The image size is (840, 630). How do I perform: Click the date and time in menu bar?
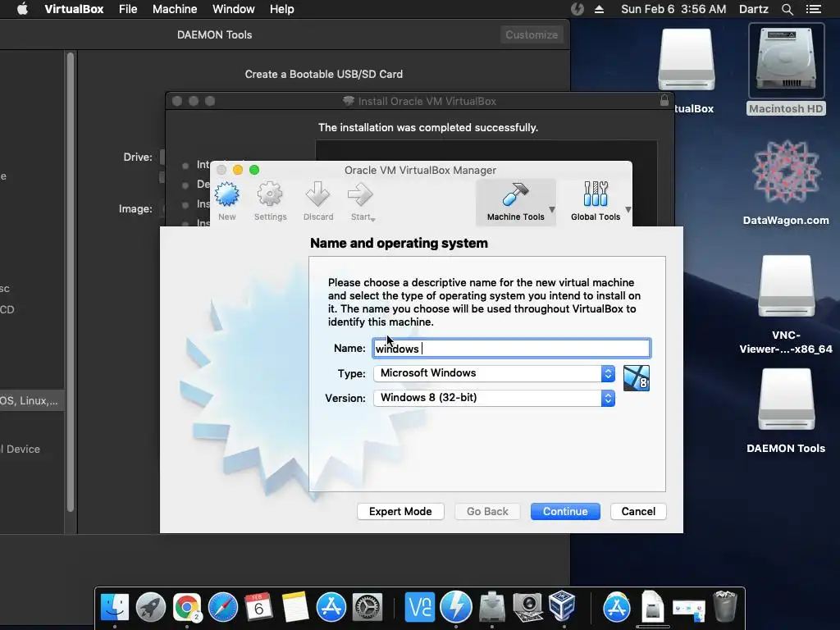coord(673,9)
